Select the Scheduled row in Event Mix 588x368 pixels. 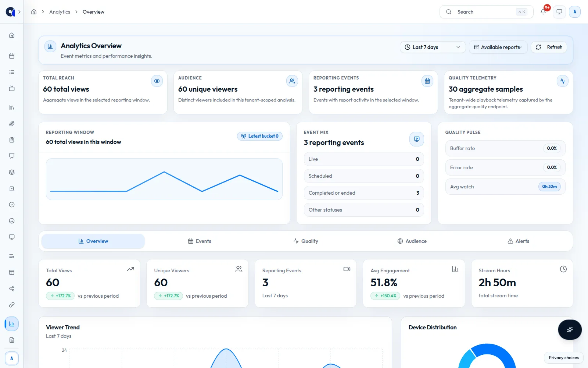click(364, 176)
